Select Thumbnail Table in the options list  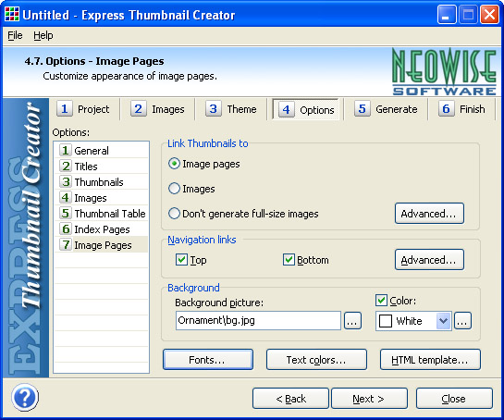pyautogui.click(x=102, y=213)
